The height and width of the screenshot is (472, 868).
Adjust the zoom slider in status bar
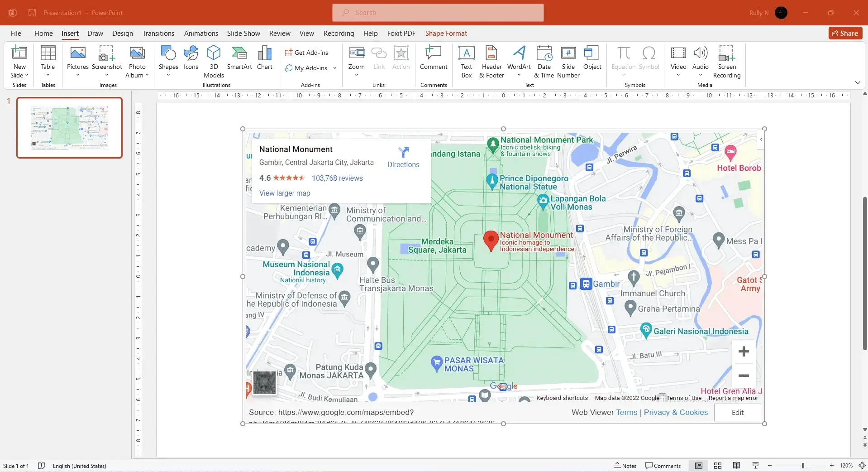pos(803,466)
